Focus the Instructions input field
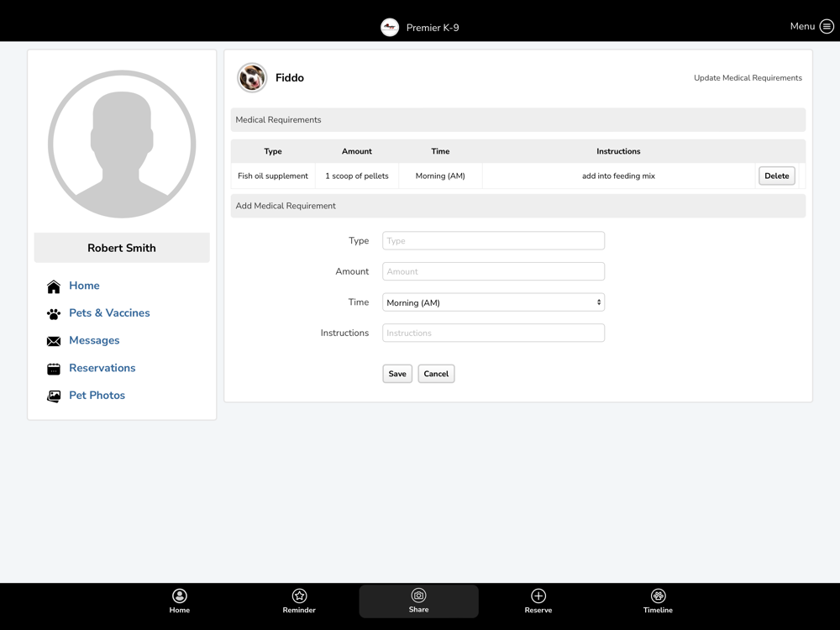840x630 pixels. [x=493, y=333]
